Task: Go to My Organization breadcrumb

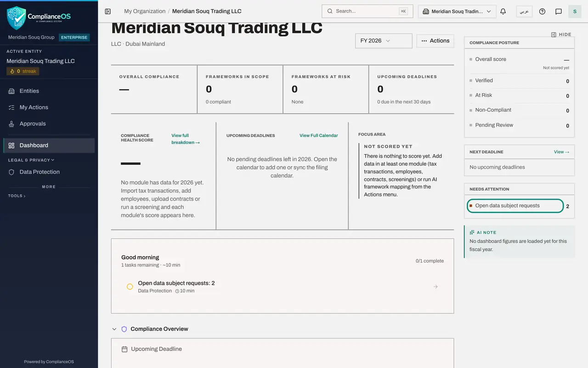Action: click(x=145, y=11)
